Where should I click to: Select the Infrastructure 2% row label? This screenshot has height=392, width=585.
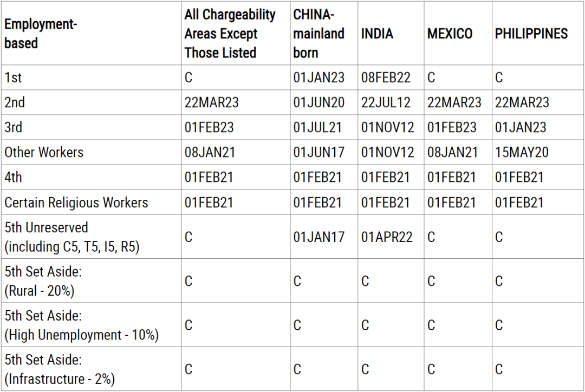coord(60,369)
